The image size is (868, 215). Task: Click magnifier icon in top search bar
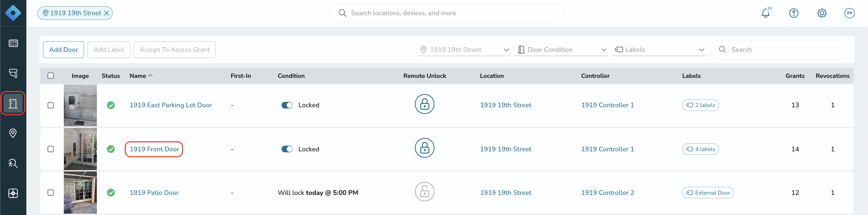coord(342,13)
